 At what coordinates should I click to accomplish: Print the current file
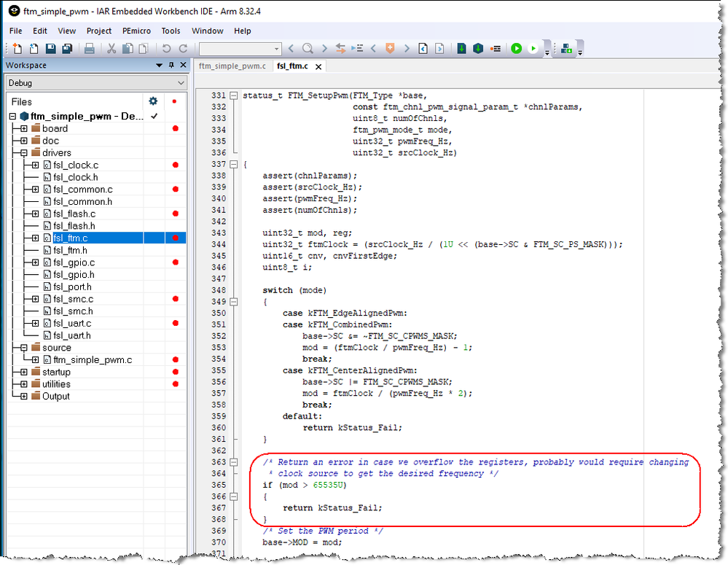tap(90, 48)
